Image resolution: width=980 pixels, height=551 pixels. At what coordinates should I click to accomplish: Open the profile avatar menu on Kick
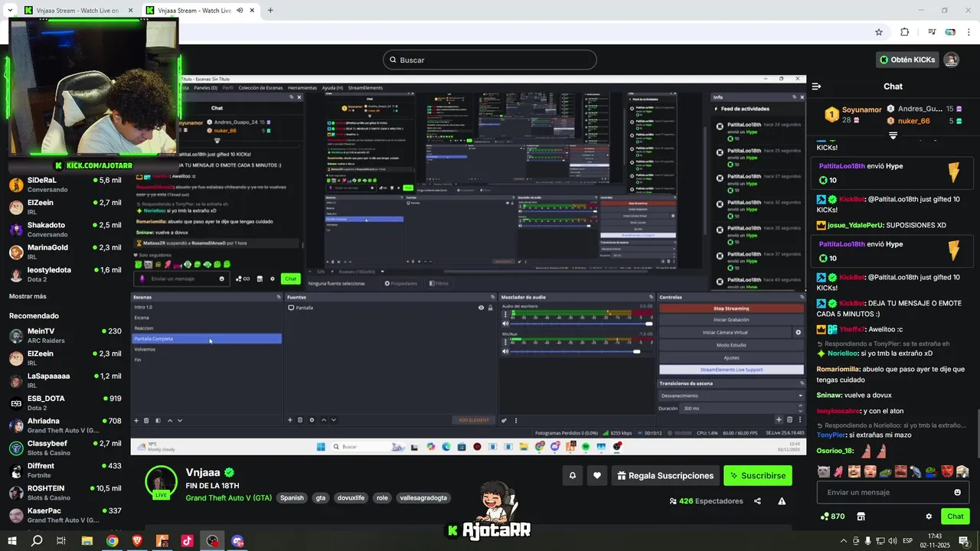coord(951,60)
